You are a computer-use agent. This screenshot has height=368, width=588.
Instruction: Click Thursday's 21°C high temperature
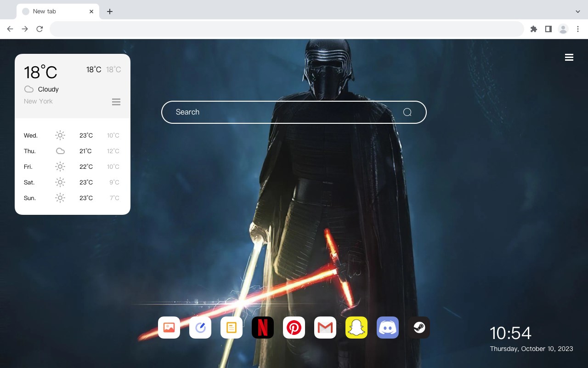click(x=85, y=151)
